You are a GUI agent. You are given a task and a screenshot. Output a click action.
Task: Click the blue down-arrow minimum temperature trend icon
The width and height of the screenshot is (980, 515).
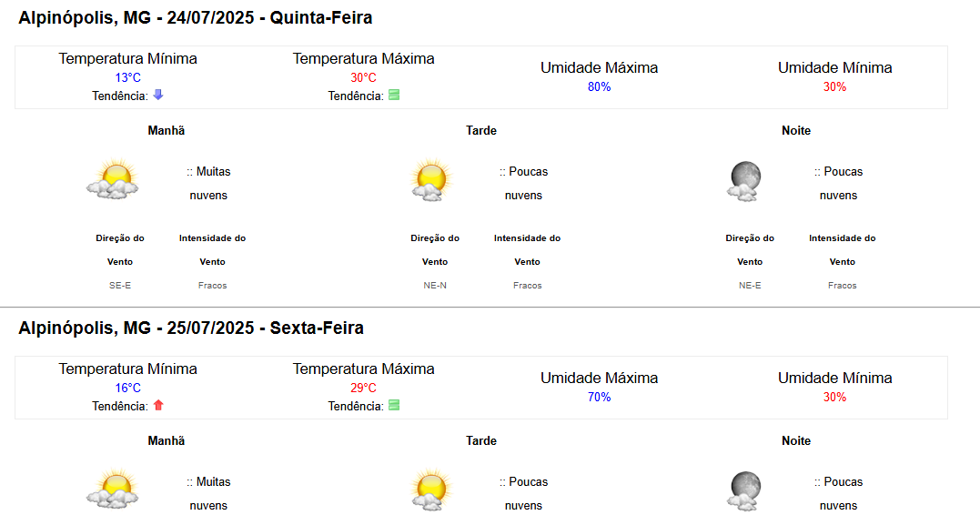click(158, 95)
